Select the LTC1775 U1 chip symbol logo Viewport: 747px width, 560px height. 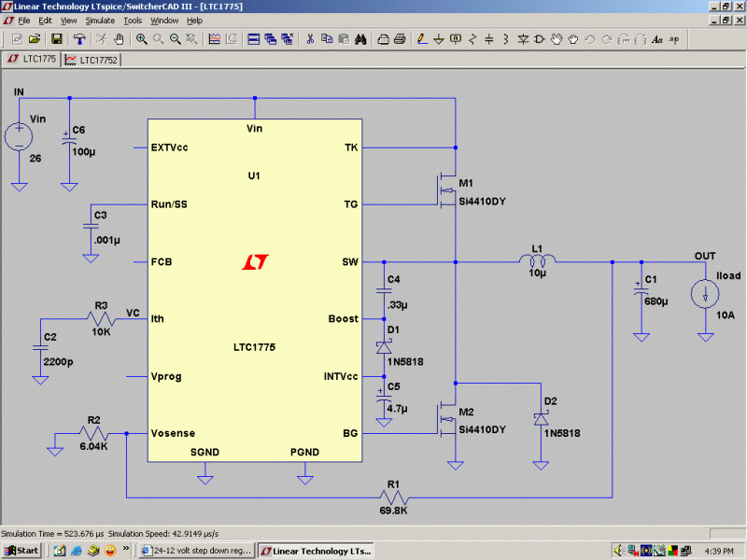pos(255,262)
